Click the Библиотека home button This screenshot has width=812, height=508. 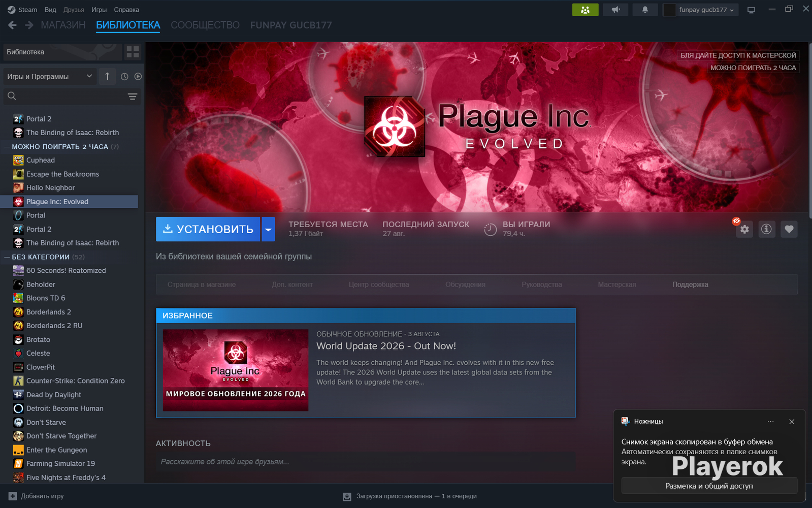point(62,52)
